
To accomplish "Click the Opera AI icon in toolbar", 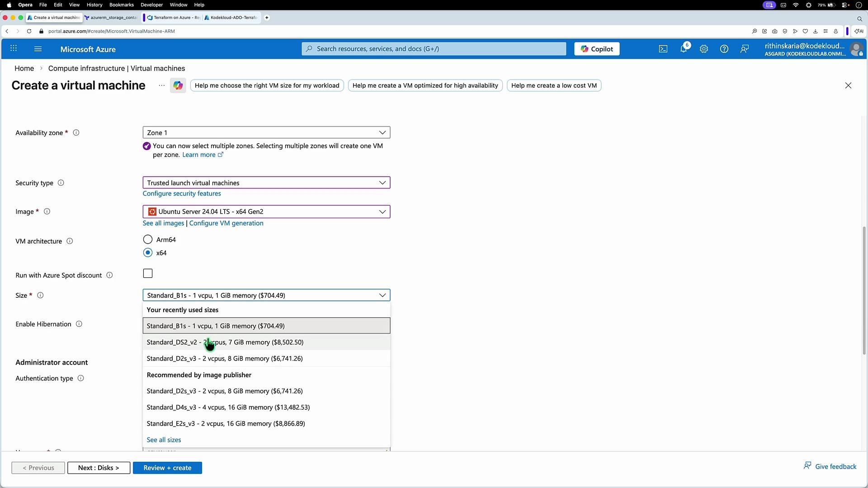I will click(859, 31).
